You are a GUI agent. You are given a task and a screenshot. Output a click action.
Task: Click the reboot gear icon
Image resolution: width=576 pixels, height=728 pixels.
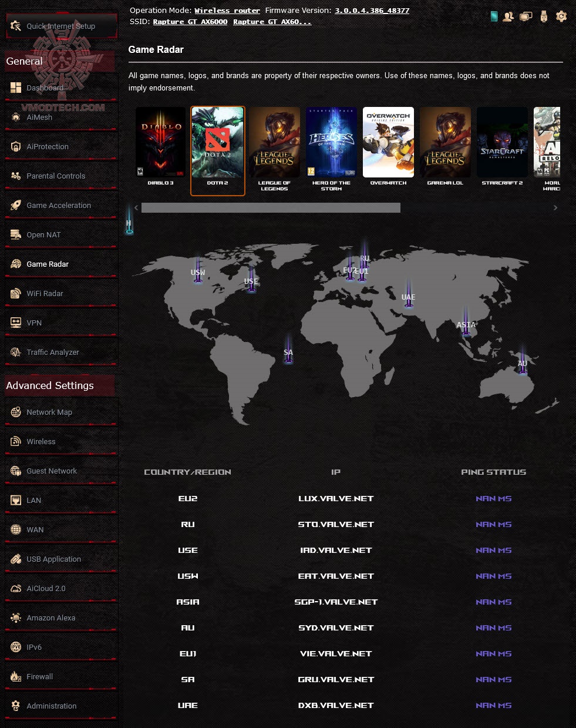[561, 16]
